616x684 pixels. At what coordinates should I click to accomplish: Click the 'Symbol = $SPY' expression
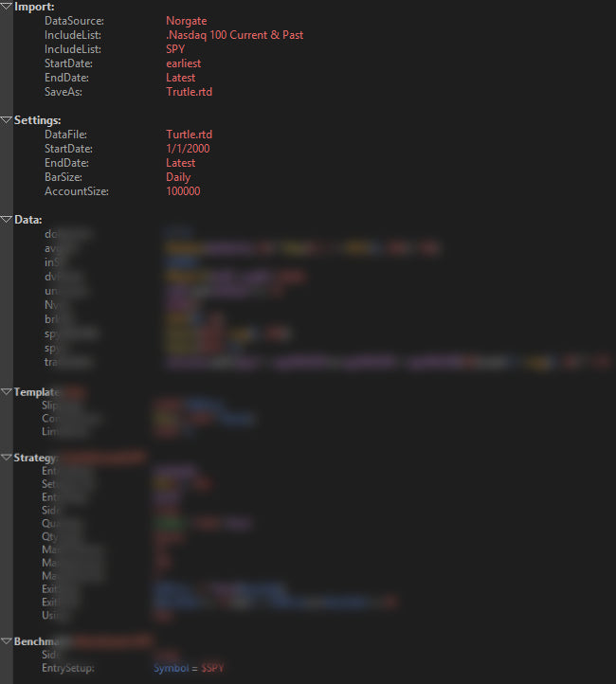pyautogui.click(x=189, y=668)
